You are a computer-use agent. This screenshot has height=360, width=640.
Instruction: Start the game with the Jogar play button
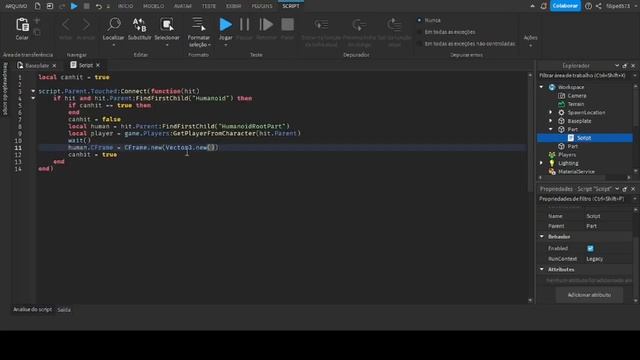(x=225, y=25)
